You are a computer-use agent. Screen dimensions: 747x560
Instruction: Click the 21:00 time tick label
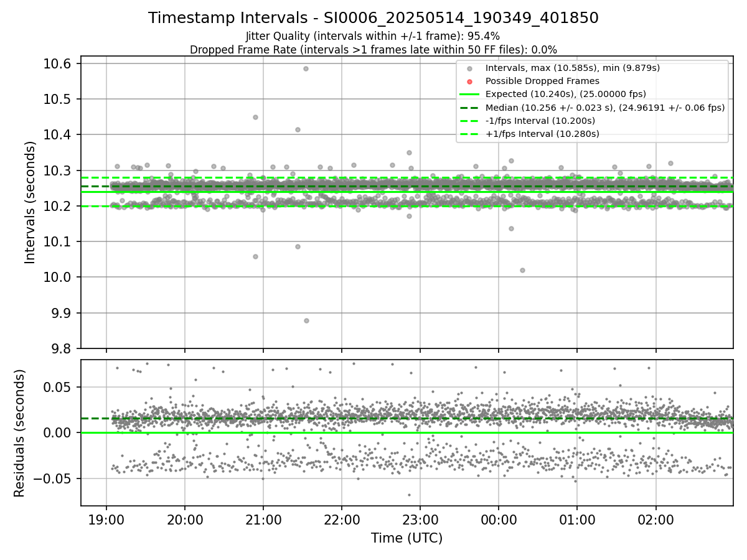pos(263,520)
